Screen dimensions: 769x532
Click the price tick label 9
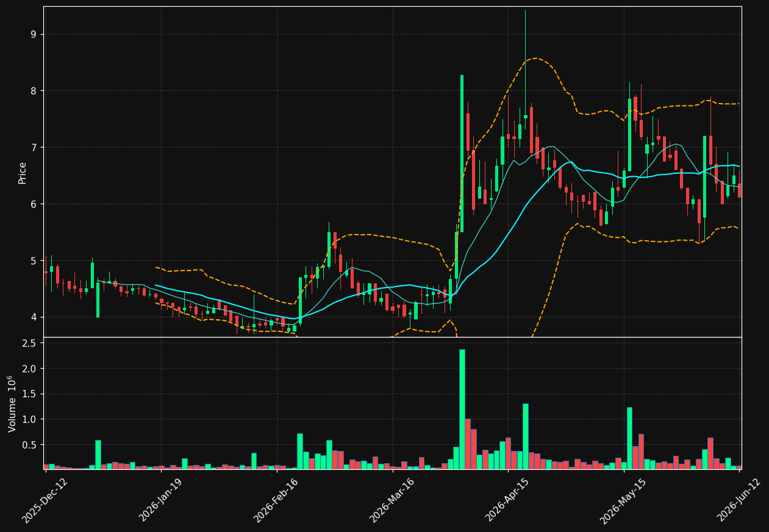coord(35,34)
